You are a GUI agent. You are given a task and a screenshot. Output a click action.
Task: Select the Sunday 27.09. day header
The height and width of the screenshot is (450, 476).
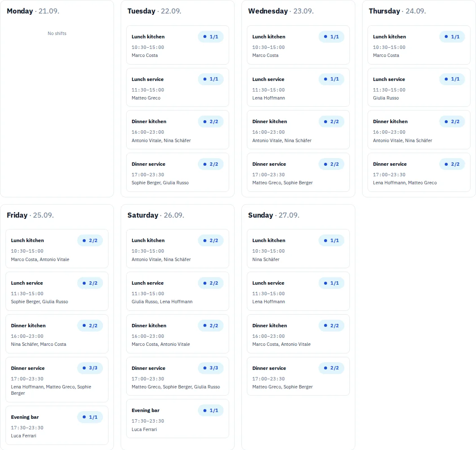click(273, 215)
